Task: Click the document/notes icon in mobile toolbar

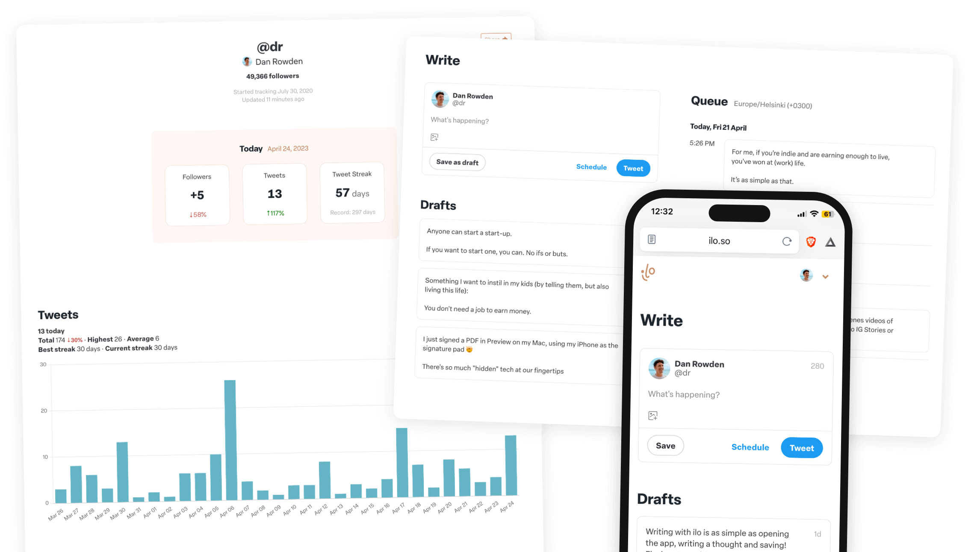Action: point(652,240)
